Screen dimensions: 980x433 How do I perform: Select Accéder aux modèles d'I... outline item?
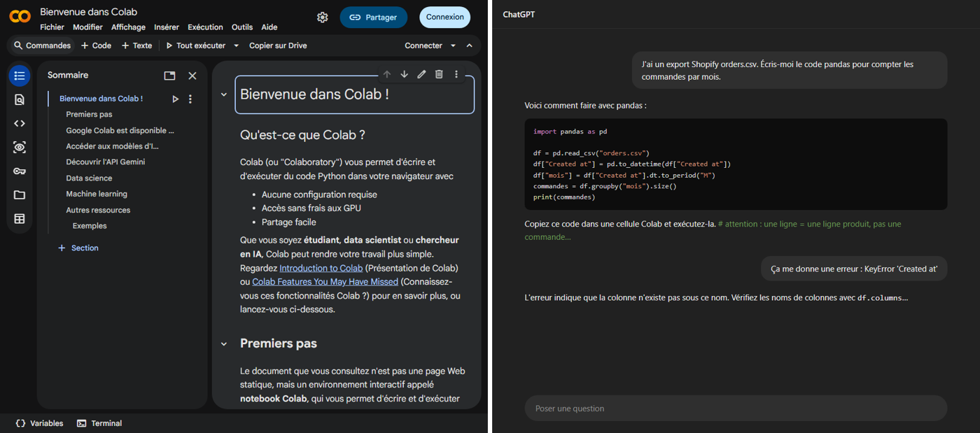tap(112, 146)
